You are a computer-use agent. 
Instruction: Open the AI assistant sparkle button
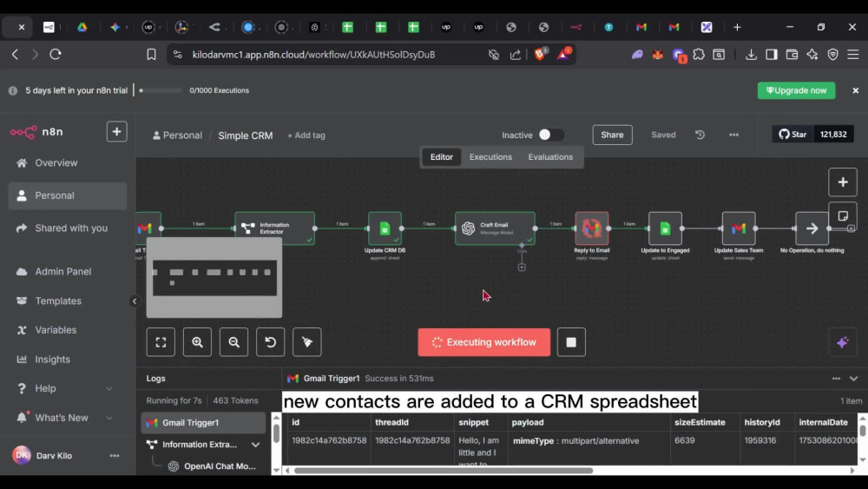(843, 342)
